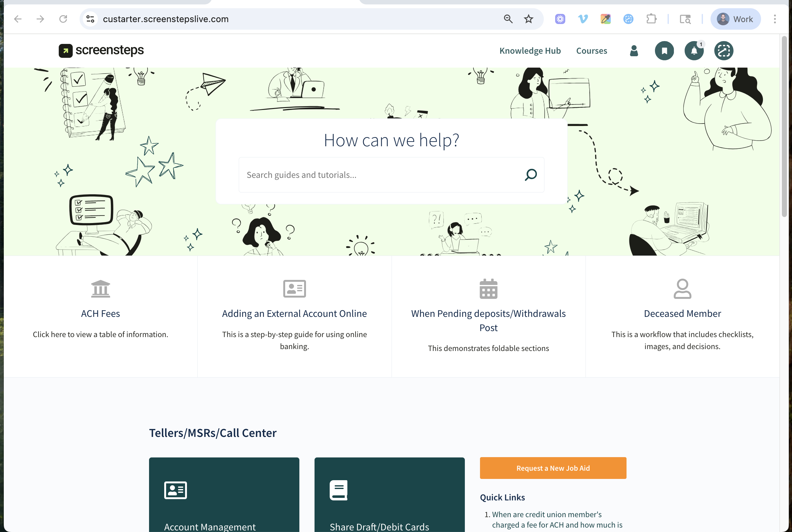
Task: Open the browser Extensions puzzle icon
Action: tap(651, 19)
